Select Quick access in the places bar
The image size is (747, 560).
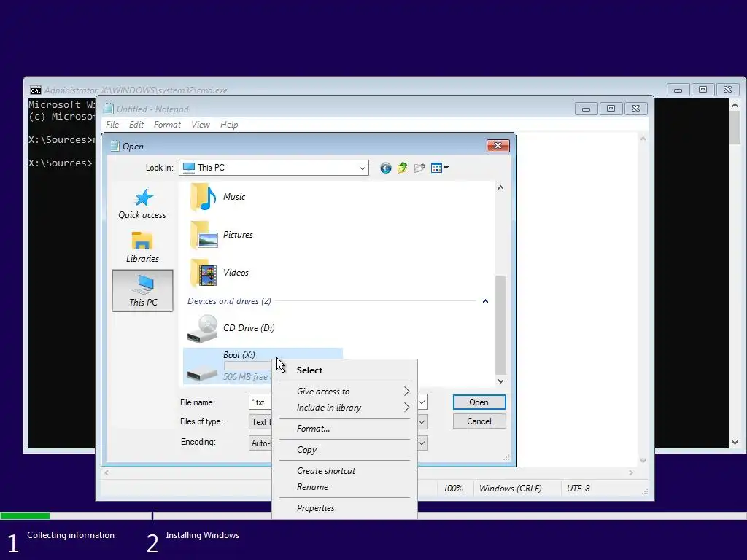pos(142,204)
